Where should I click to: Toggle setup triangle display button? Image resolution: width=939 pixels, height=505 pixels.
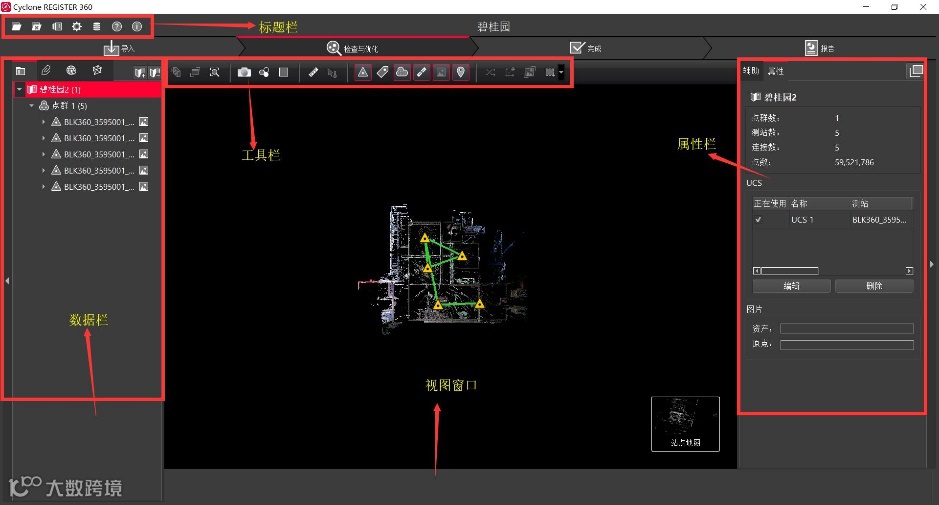click(362, 72)
